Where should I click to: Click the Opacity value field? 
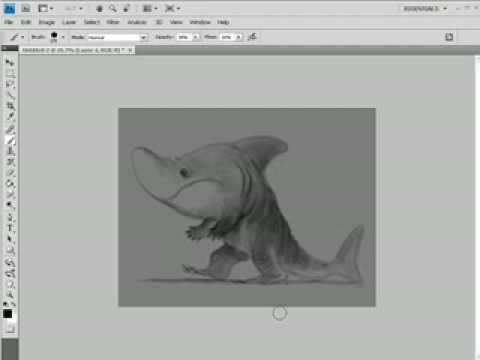tap(184, 37)
